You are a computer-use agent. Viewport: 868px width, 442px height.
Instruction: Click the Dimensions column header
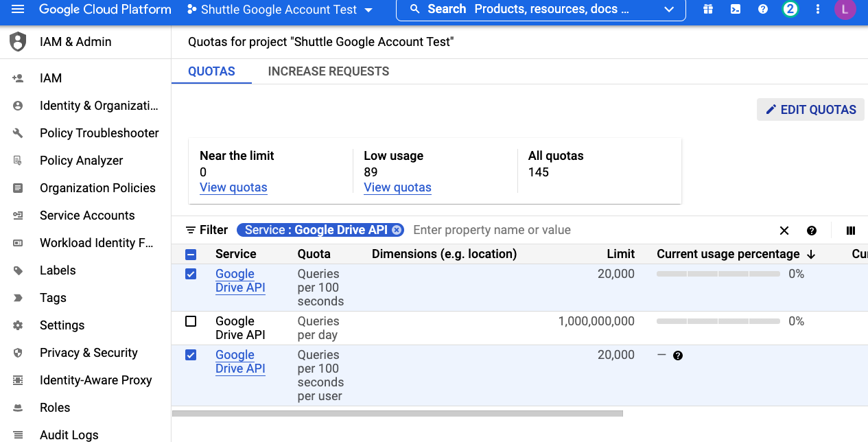coord(444,254)
